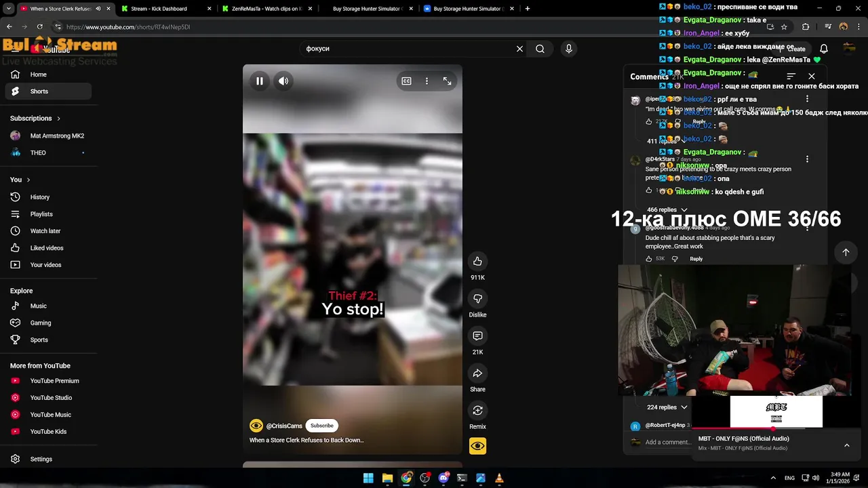Open Watch later list
Viewport: 868px width, 488px height.
point(47,231)
